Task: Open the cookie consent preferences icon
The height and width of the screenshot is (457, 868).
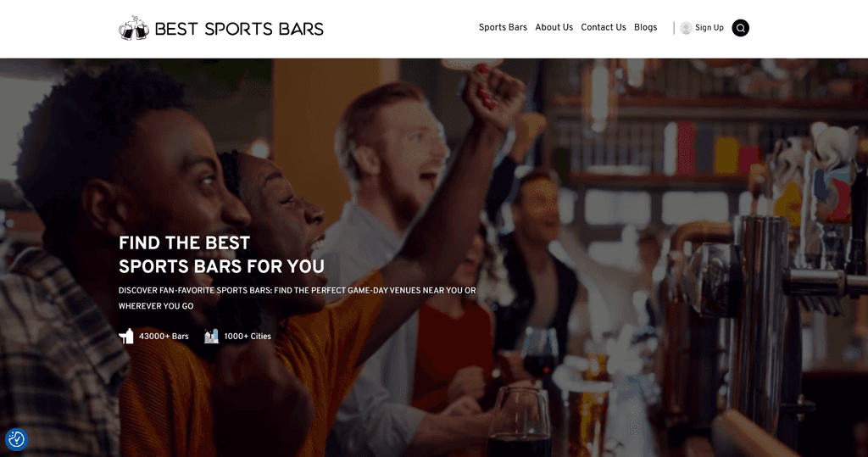Action: pyautogui.click(x=16, y=439)
